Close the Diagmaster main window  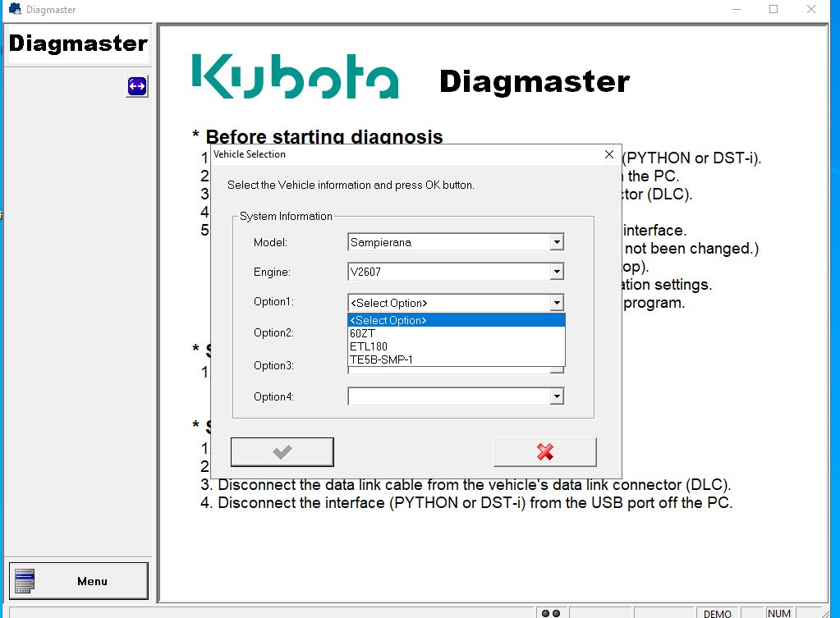click(811, 9)
